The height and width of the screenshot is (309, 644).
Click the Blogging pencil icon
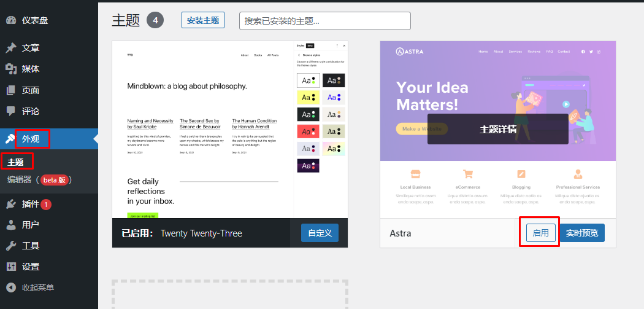(521, 174)
